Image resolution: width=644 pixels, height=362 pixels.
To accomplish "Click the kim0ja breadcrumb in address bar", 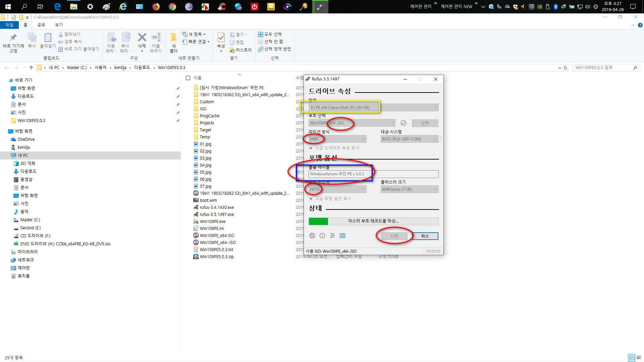I will [120, 67].
